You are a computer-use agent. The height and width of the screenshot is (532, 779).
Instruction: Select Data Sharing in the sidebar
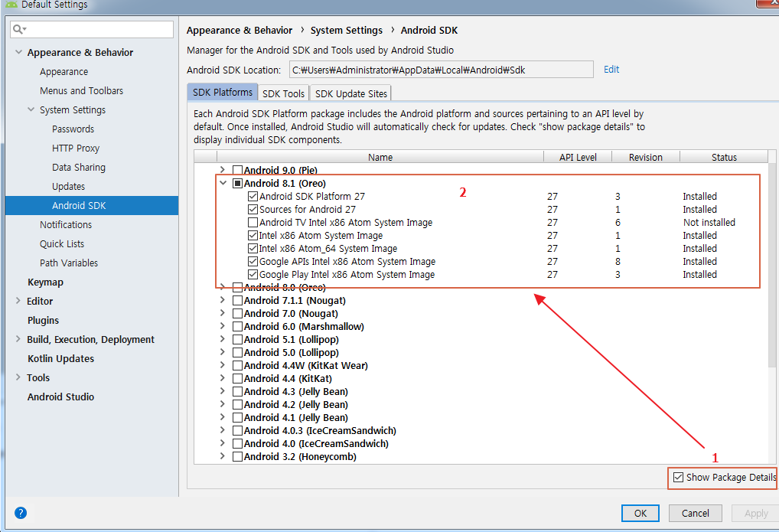tap(79, 167)
